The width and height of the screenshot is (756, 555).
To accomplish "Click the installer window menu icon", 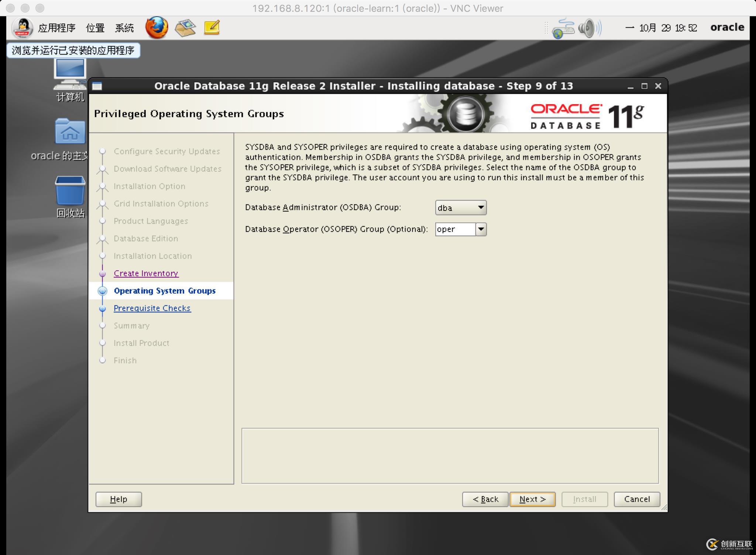I will point(97,86).
